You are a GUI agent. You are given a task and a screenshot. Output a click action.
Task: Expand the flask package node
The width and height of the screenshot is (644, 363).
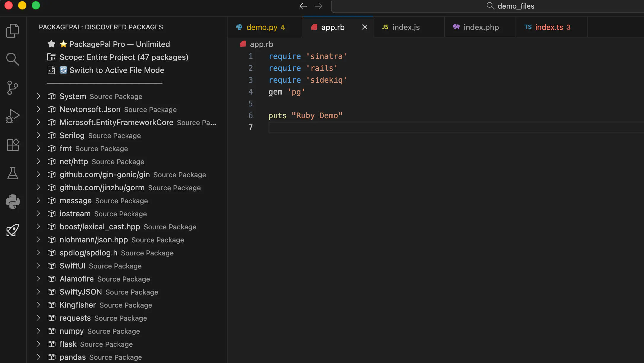[38, 344]
